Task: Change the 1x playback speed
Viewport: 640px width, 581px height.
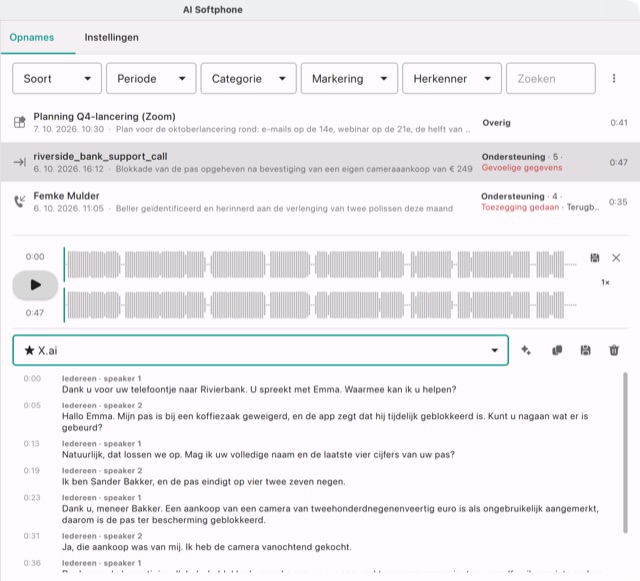Action: coord(605,282)
